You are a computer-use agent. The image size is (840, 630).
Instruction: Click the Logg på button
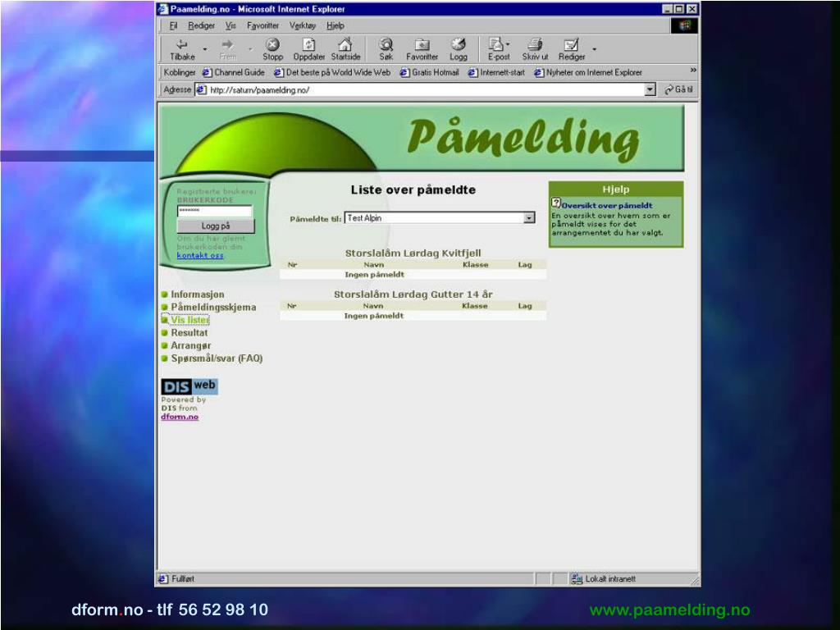[216, 226]
